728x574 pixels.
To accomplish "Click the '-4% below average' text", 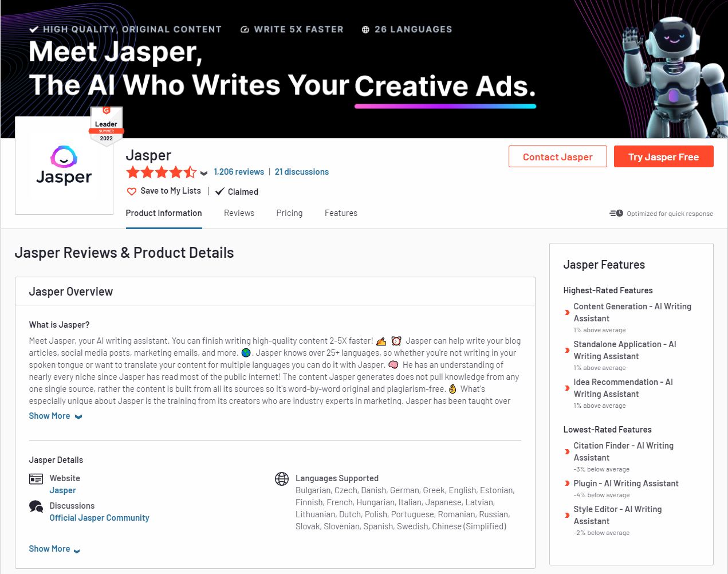I will (x=601, y=495).
